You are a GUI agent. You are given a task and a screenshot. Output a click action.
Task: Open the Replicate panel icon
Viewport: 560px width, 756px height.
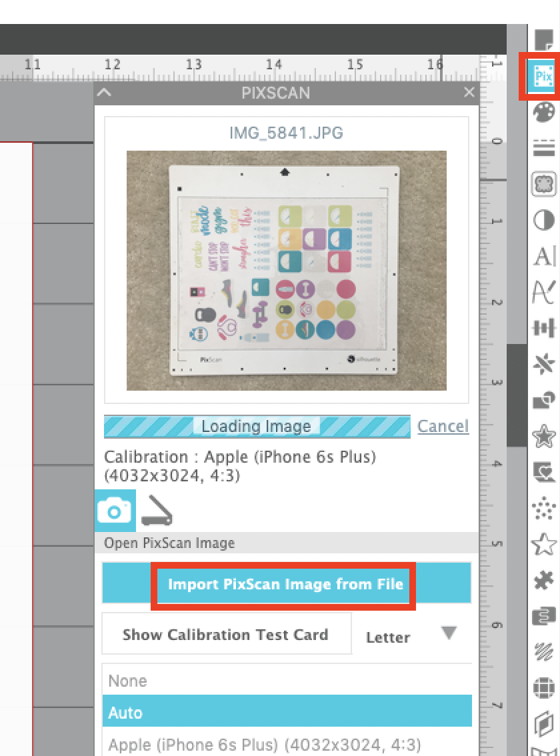tap(543, 364)
